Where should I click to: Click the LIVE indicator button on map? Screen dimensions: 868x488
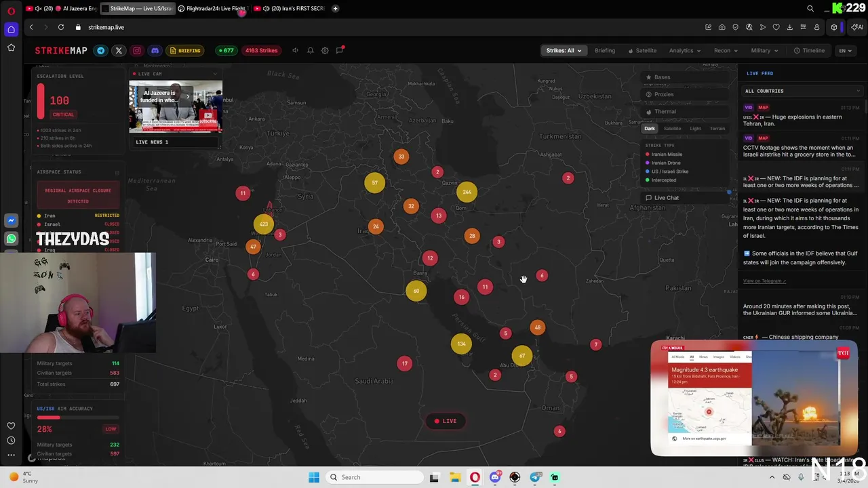[x=446, y=421]
